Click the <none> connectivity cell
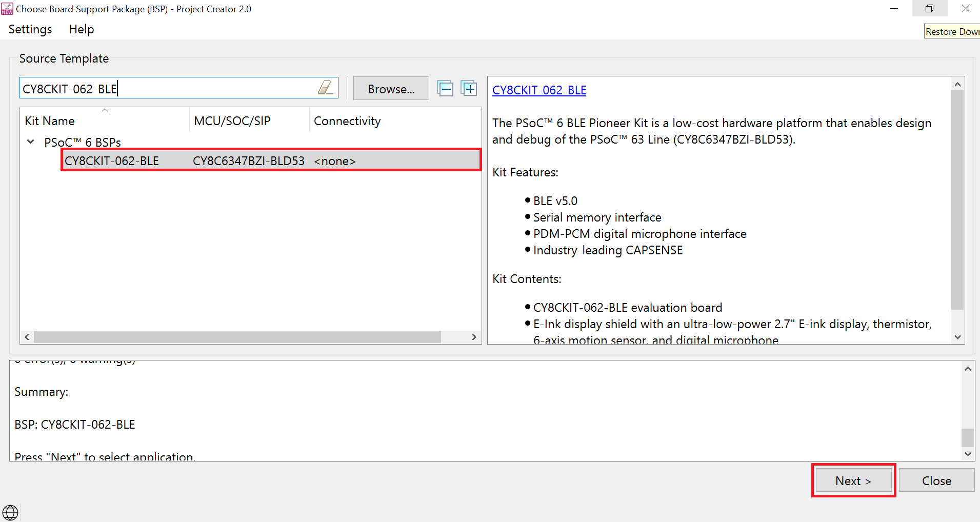 pyautogui.click(x=335, y=161)
